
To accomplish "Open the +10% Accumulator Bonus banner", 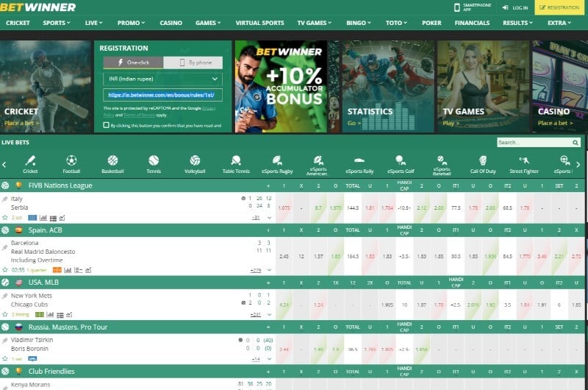I will (281, 86).
